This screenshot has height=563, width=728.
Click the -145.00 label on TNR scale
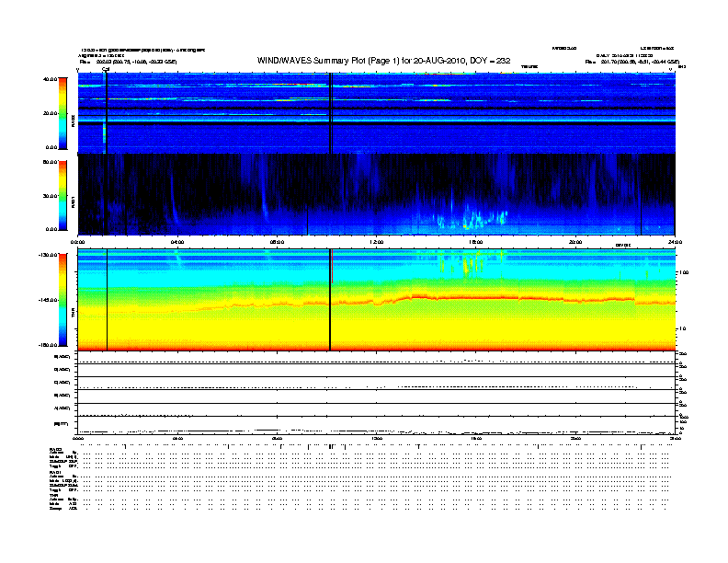pyautogui.click(x=49, y=300)
